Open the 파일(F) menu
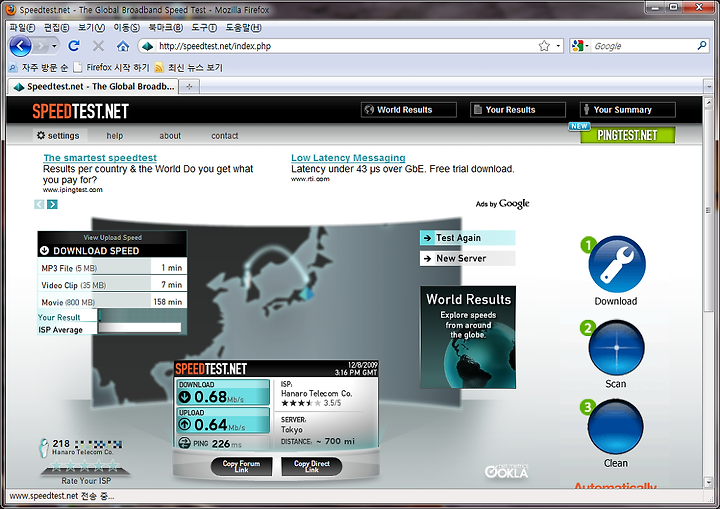The width and height of the screenshot is (720, 509). (22, 28)
